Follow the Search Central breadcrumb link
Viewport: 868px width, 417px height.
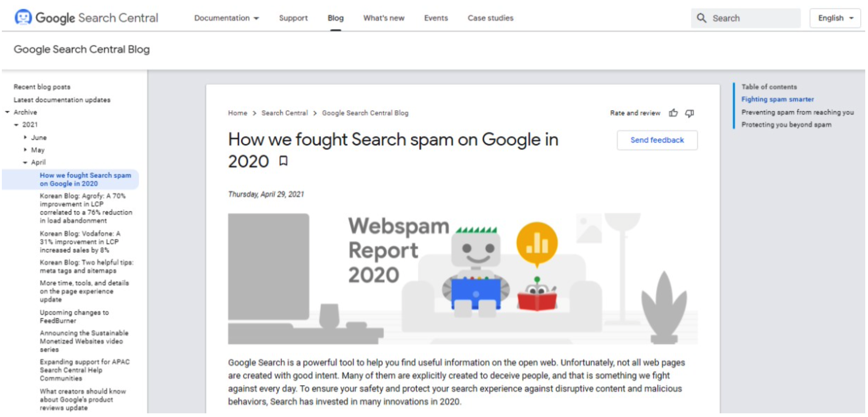tap(284, 113)
